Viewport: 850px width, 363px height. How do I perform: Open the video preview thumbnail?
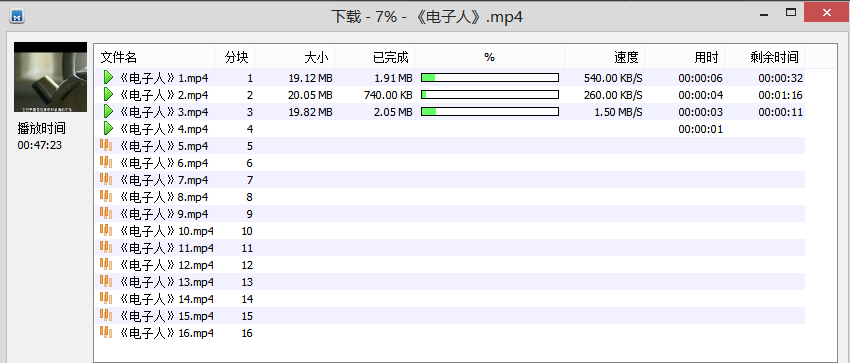pyautogui.click(x=50, y=77)
